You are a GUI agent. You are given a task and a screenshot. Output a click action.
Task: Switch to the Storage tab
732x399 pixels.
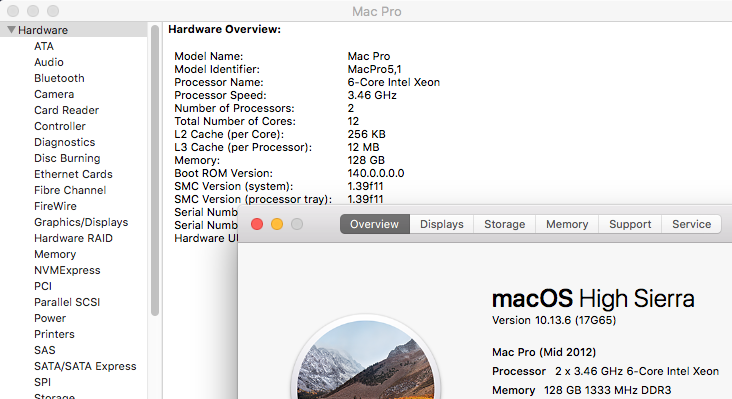(x=505, y=224)
